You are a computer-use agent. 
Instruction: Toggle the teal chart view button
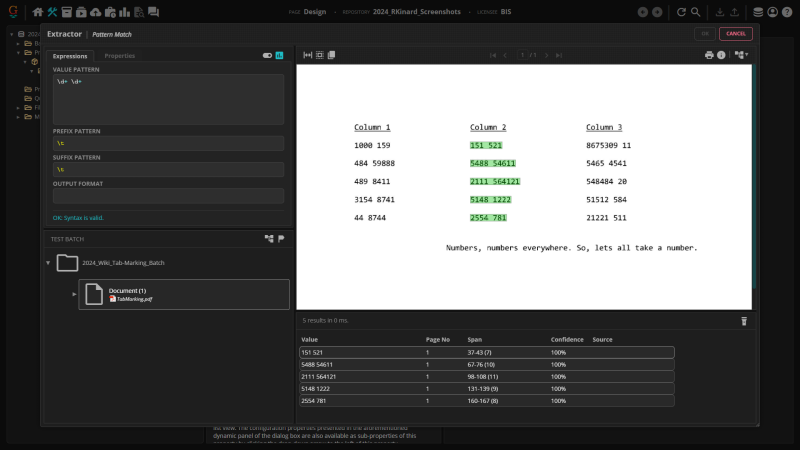tap(280, 56)
